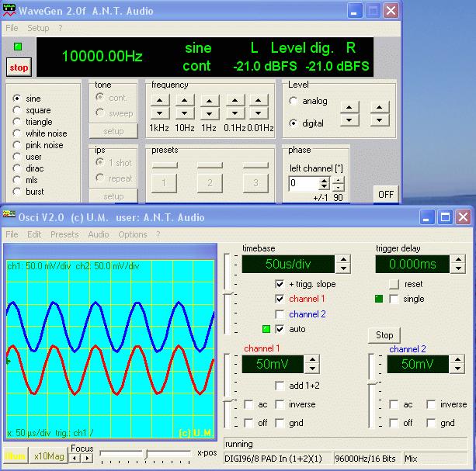The height and width of the screenshot is (471, 476).
Task: Open Osci Options menu
Action: point(133,234)
